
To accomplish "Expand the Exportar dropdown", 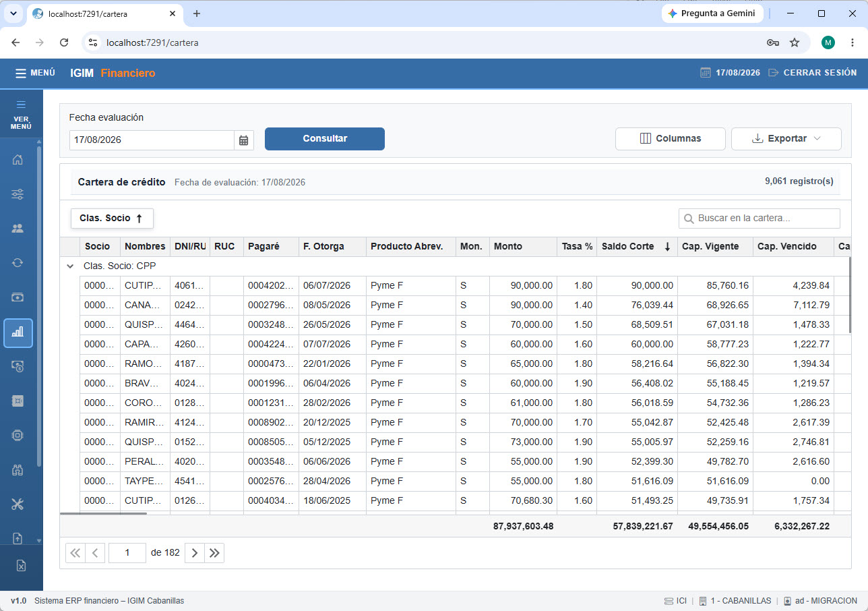I will (x=786, y=139).
